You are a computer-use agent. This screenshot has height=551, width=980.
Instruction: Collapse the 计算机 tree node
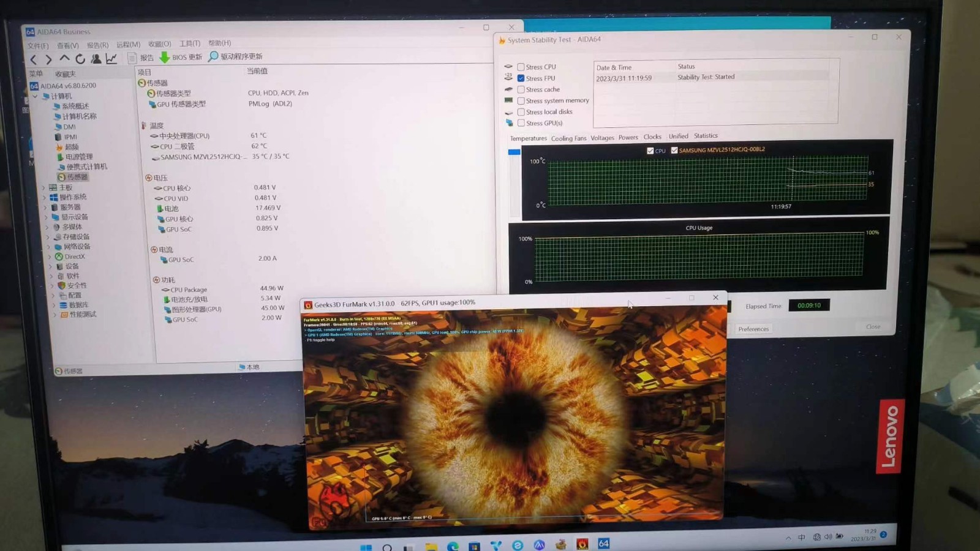point(35,96)
